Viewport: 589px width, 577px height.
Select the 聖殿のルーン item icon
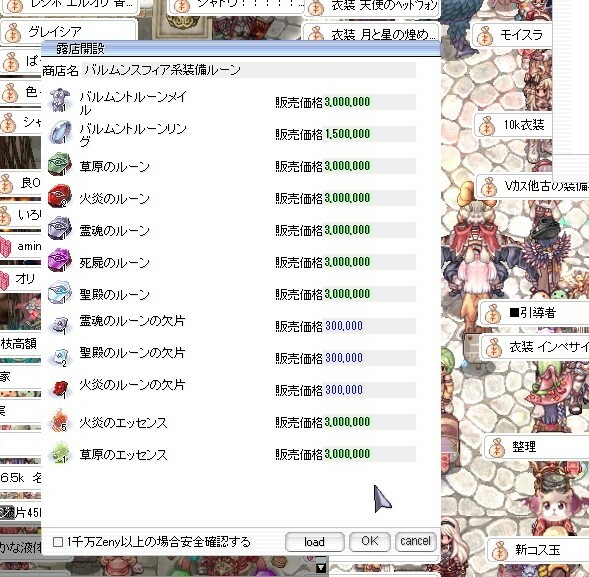[x=60, y=292]
